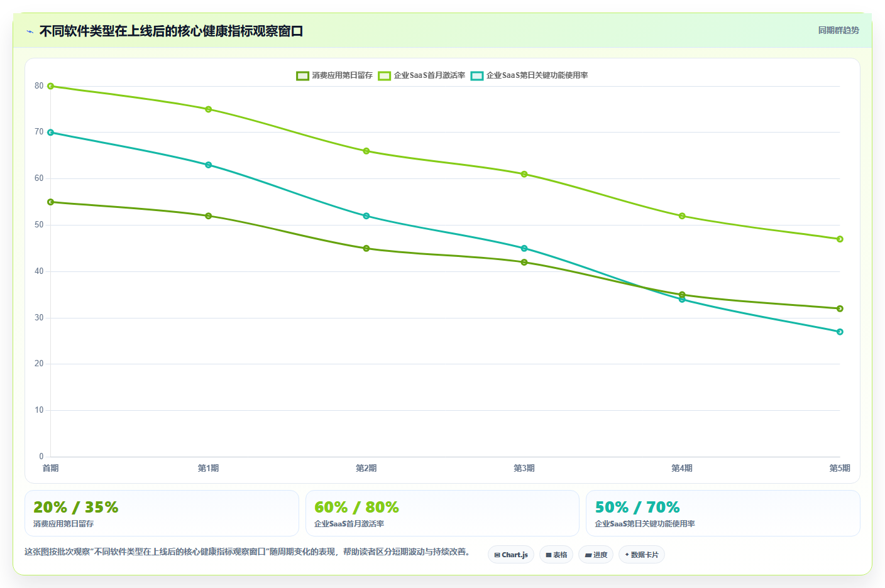
Task: Click the 第3期 x-axis label
Action: 524,468
